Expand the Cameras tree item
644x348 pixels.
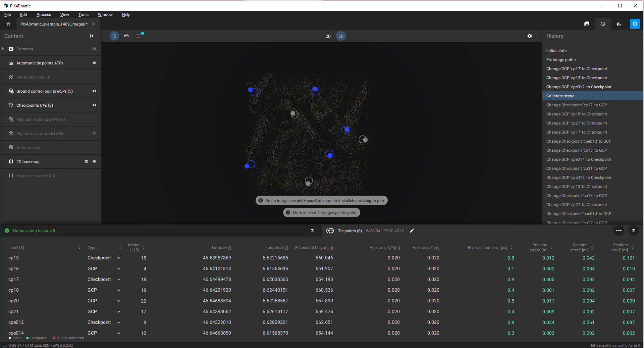[x=3, y=49]
